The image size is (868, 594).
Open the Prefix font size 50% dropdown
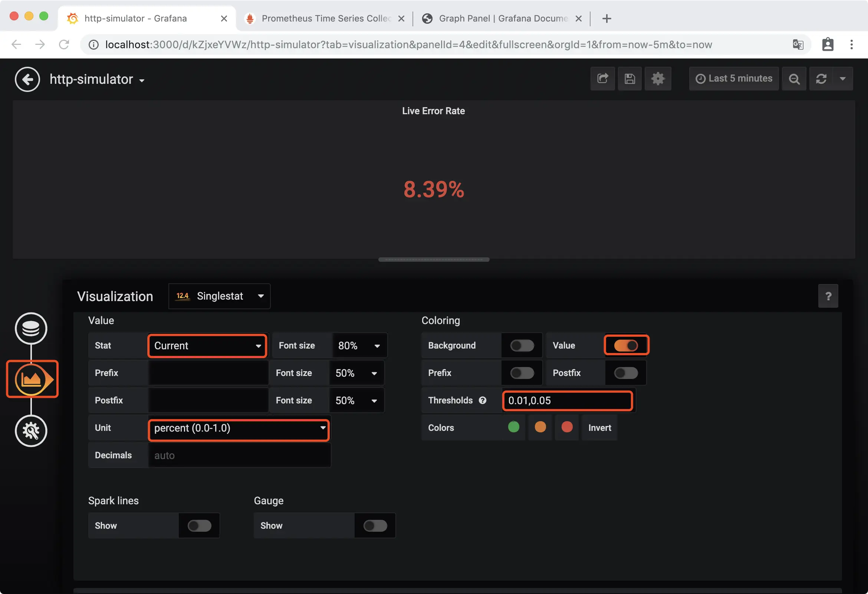(x=357, y=373)
